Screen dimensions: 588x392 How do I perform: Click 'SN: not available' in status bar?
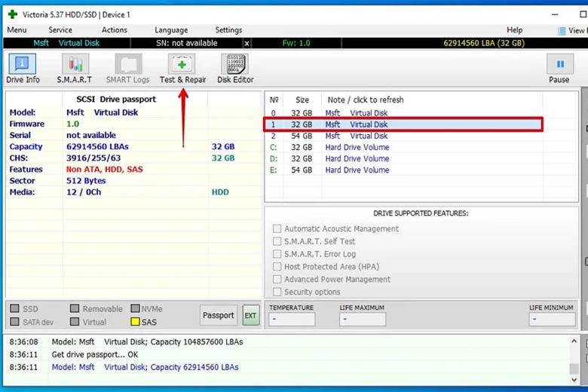187,43
